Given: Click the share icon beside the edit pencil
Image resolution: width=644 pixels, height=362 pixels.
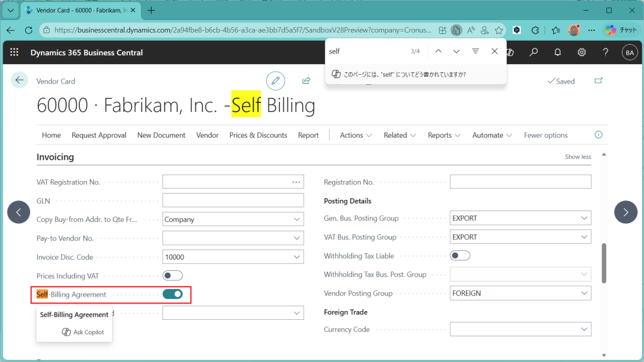Looking at the screenshot, I should click(306, 80).
